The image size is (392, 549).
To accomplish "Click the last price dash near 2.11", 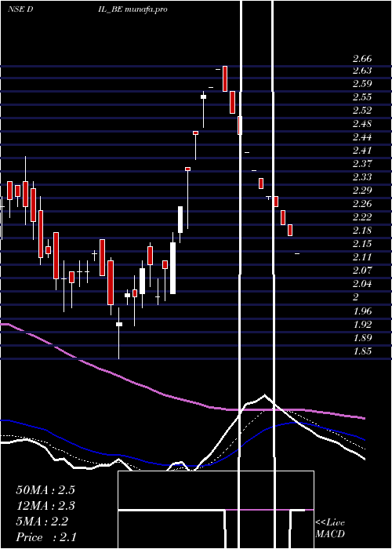I will pyautogui.click(x=297, y=253).
